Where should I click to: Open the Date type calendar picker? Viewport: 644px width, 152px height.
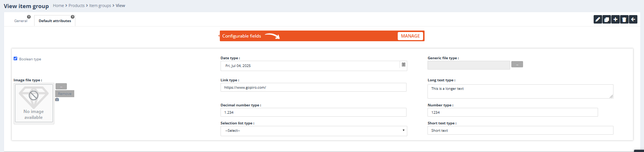(403, 65)
